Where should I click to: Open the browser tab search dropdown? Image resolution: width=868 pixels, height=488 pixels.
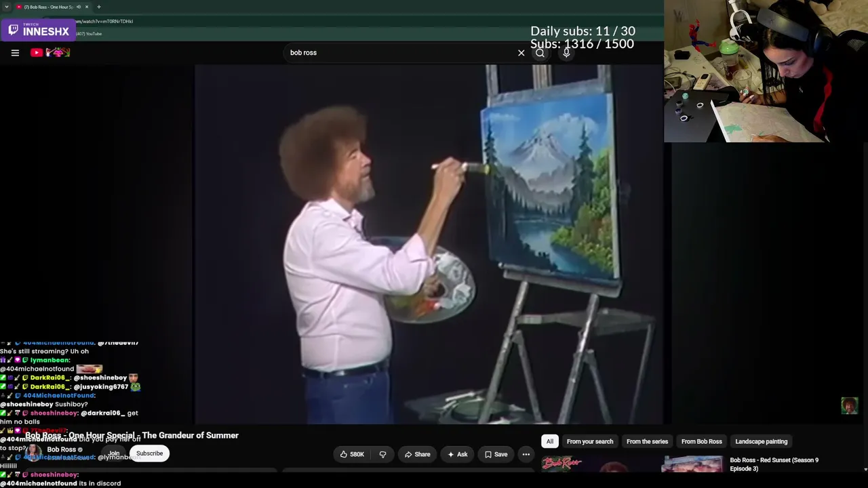[x=7, y=7]
